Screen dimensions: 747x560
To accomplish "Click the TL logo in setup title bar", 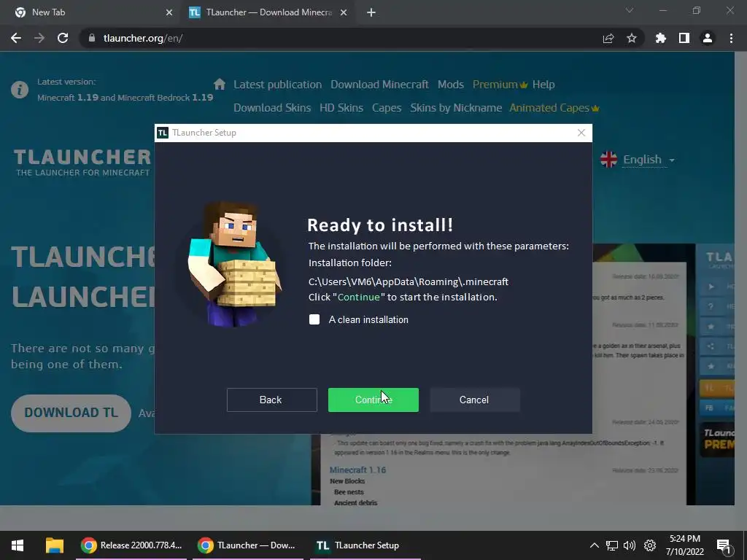I will [163, 133].
